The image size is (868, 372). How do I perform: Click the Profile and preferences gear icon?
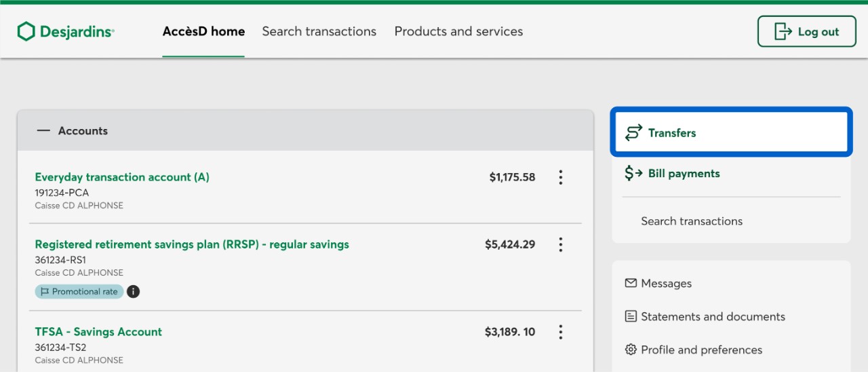coord(631,350)
